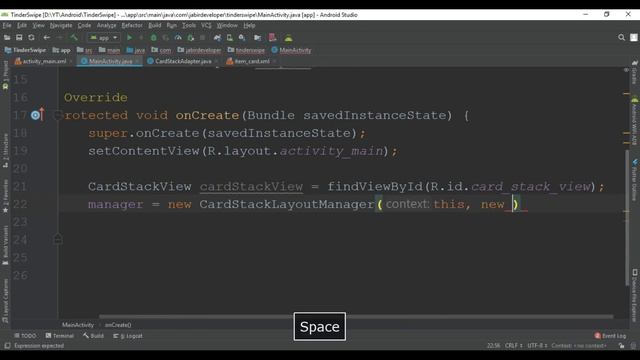
Task: Open the Event Log
Action: pyautogui.click(x=610, y=336)
